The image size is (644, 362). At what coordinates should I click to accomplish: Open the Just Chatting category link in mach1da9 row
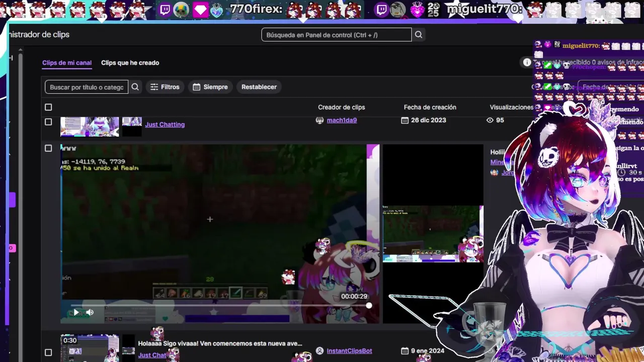[165, 125]
